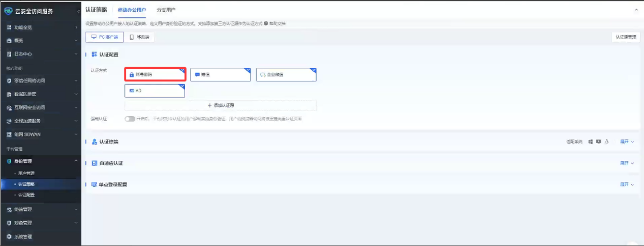Image resolution: width=644 pixels, height=246 pixels.
Task: Click the 组网 SDWAN icon in the sidebar
Action: (x=9, y=134)
